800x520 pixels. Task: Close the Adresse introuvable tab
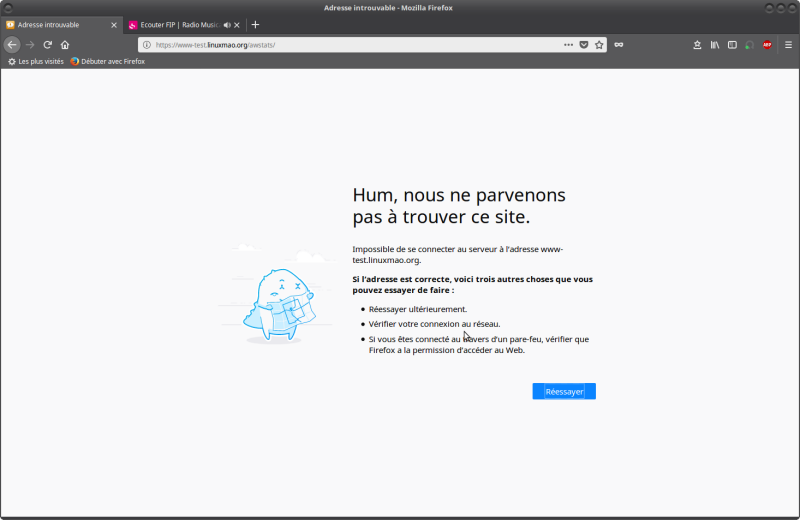click(x=114, y=25)
